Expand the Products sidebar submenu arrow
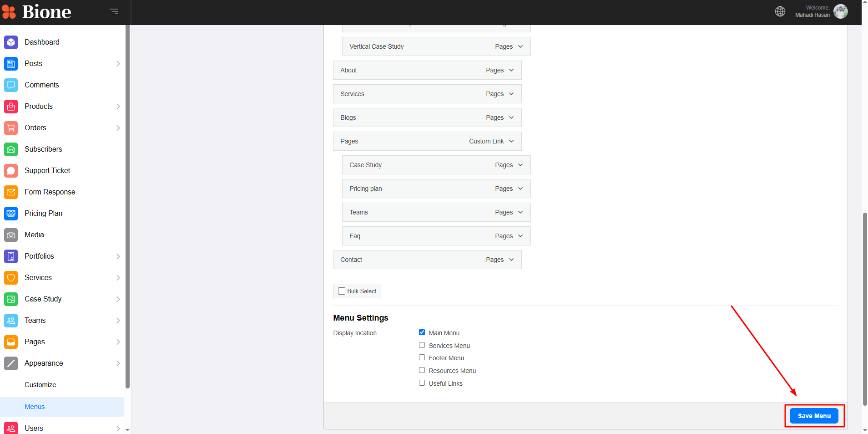This screenshot has height=434, width=868. coord(118,107)
